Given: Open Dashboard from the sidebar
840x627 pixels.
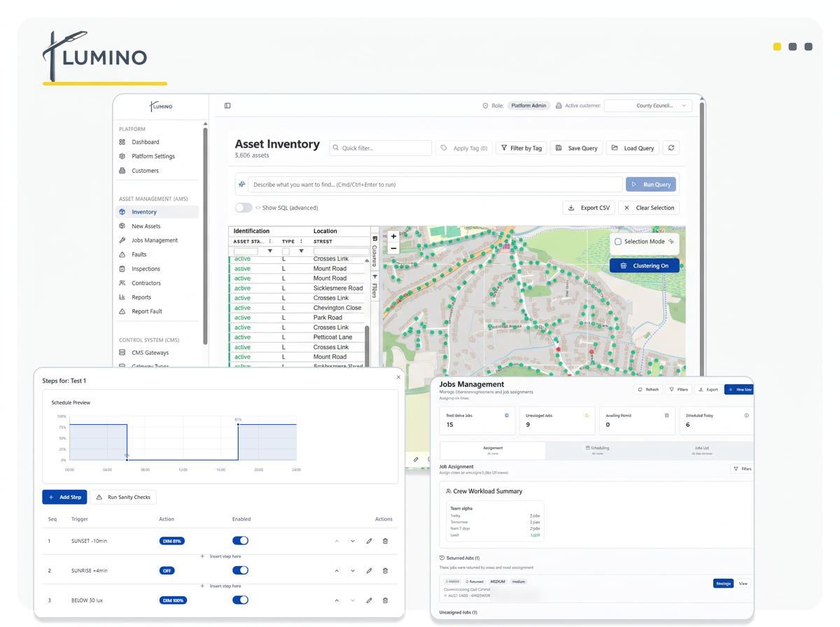Looking at the screenshot, I should click(x=145, y=142).
